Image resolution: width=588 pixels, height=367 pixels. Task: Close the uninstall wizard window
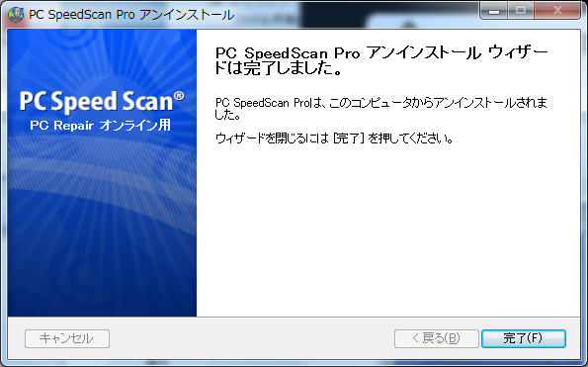tap(557, 10)
